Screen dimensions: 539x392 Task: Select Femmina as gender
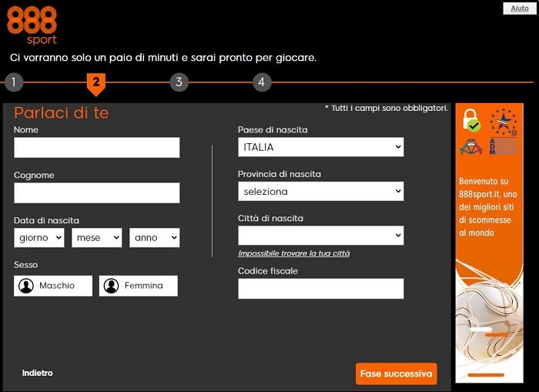(x=139, y=286)
